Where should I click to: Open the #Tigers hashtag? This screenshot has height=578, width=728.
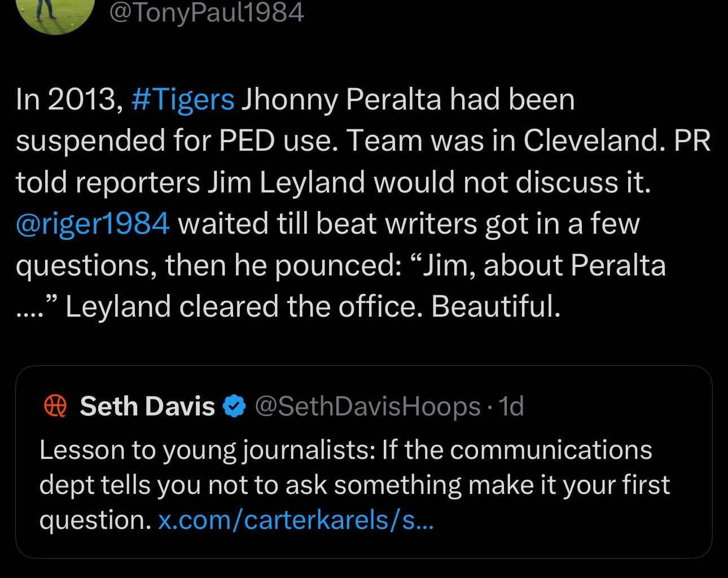(183, 99)
